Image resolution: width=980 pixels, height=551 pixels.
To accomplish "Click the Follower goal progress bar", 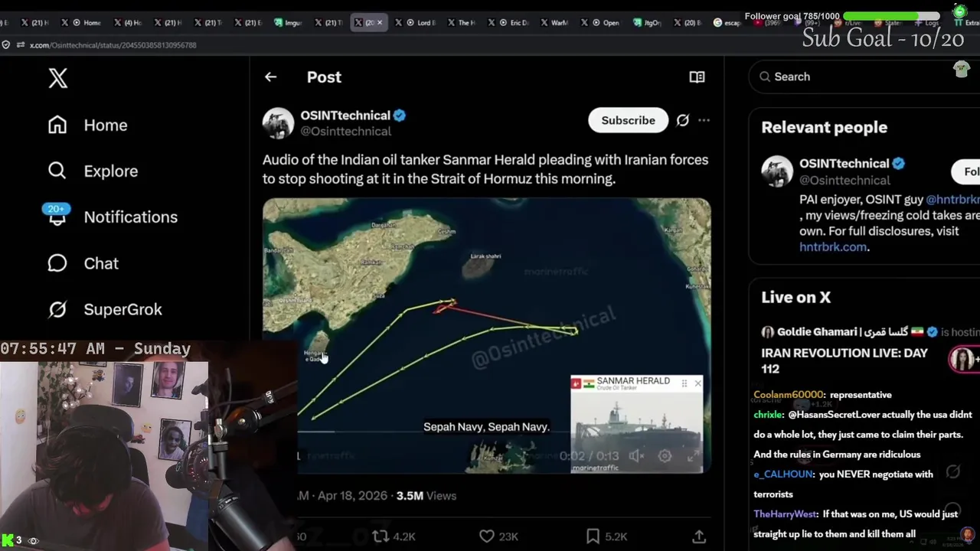I will tap(891, 16).
